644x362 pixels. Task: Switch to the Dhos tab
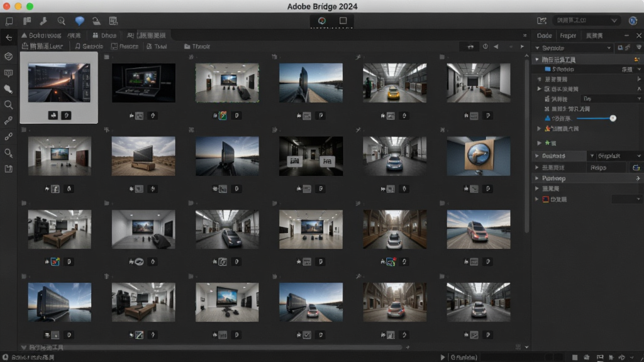pyautogui.click(x=104, y=35)
